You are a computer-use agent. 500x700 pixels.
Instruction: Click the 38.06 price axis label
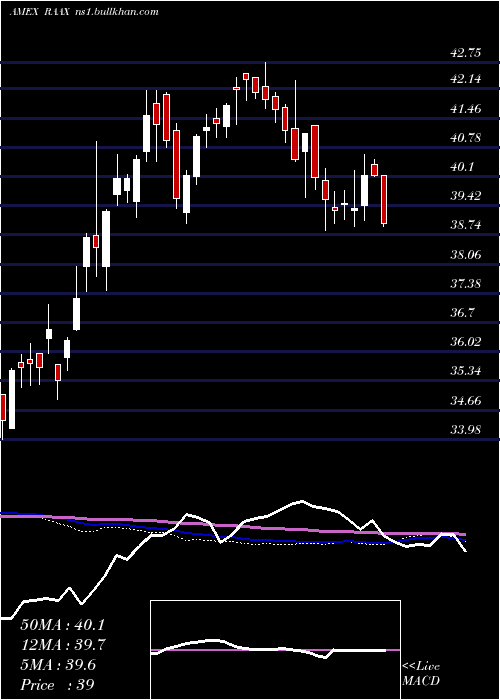pyautogui.click(x=466, y=254)
